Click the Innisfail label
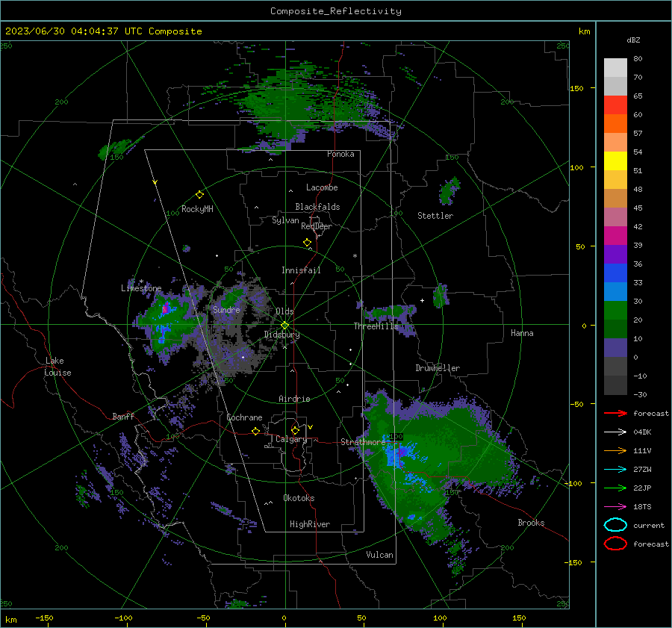The width and height of the screenshot is (672, 628). tap(301, 270)
